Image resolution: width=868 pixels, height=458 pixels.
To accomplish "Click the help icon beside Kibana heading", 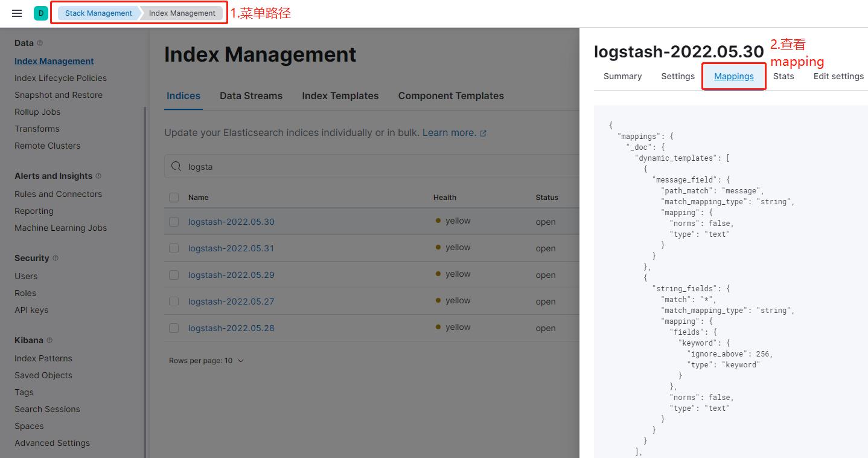I will (x=49, y=340).
